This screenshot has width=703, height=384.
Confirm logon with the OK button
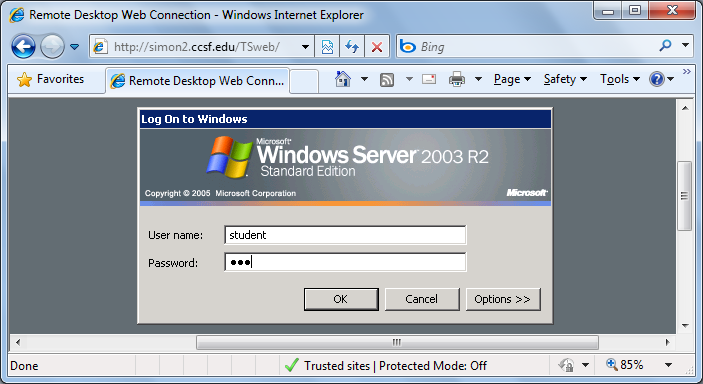[x=341, y=299]
